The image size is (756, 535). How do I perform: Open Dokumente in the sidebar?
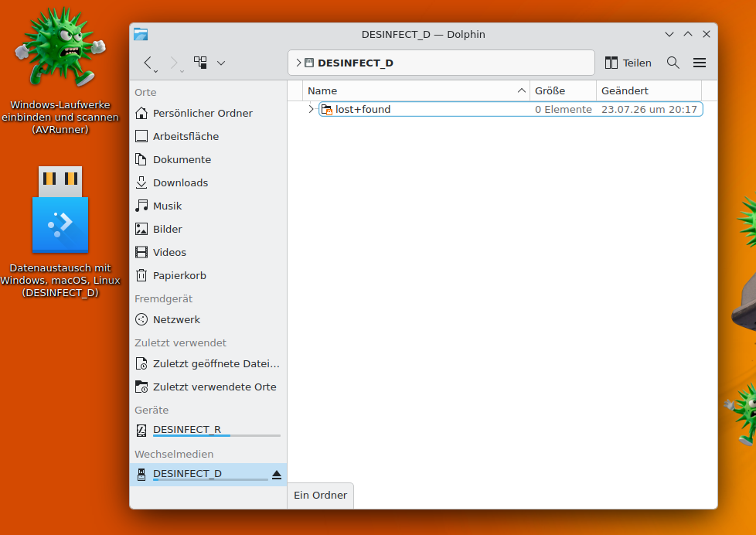pos(208,159)
